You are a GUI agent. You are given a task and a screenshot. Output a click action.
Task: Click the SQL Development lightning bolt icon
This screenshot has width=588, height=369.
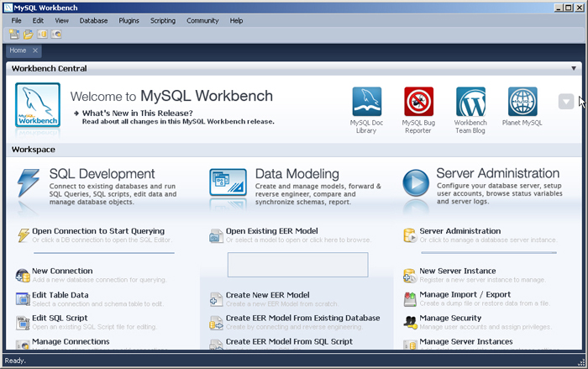click(x=28, y=182)
